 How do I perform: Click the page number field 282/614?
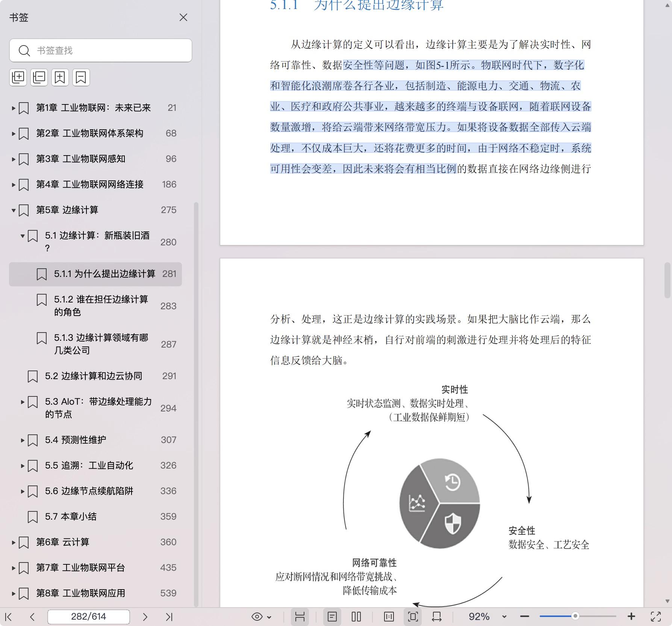click(x=89, y=617)
